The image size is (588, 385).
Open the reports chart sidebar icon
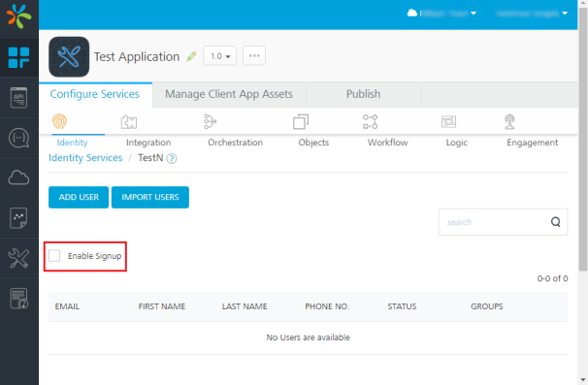(x=18, y=218)
